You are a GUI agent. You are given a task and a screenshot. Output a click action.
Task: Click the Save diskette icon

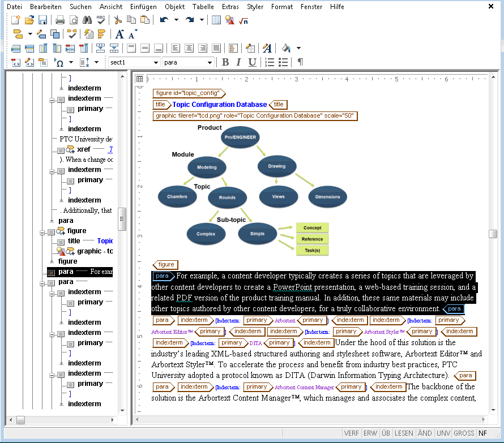coord(42,20)
